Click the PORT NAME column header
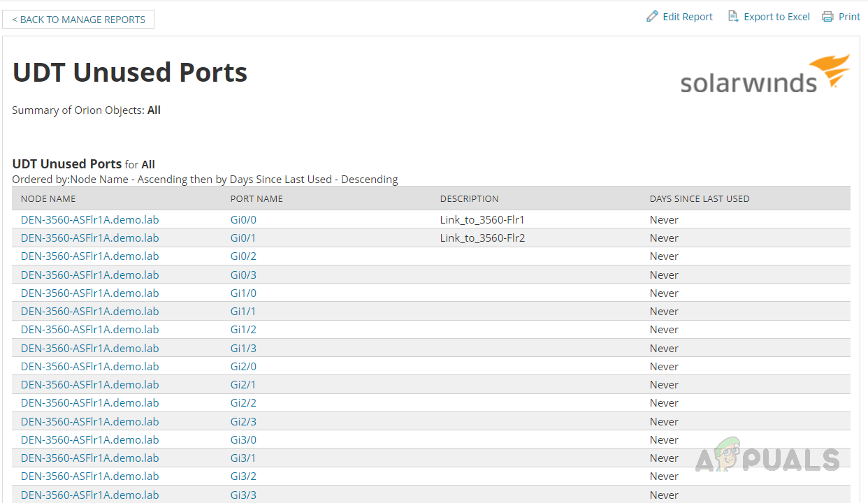The height and width of the screenshot is (503, 868). 256,198
